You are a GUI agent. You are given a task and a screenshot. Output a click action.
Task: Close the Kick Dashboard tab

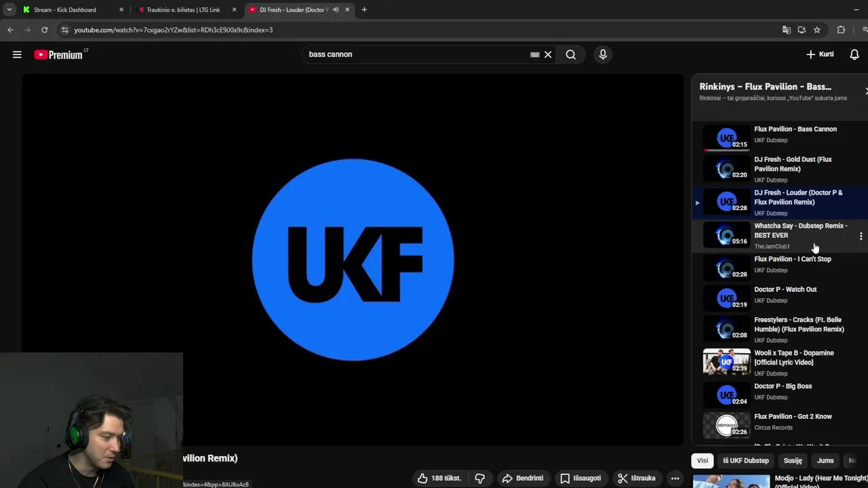point(121,9)
